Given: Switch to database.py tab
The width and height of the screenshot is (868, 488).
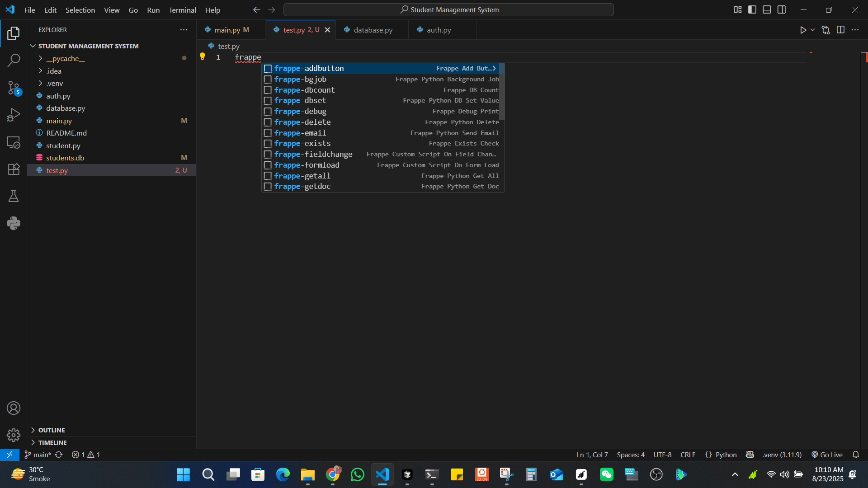Looking at the screenshot, I should (x=373, y=30).
